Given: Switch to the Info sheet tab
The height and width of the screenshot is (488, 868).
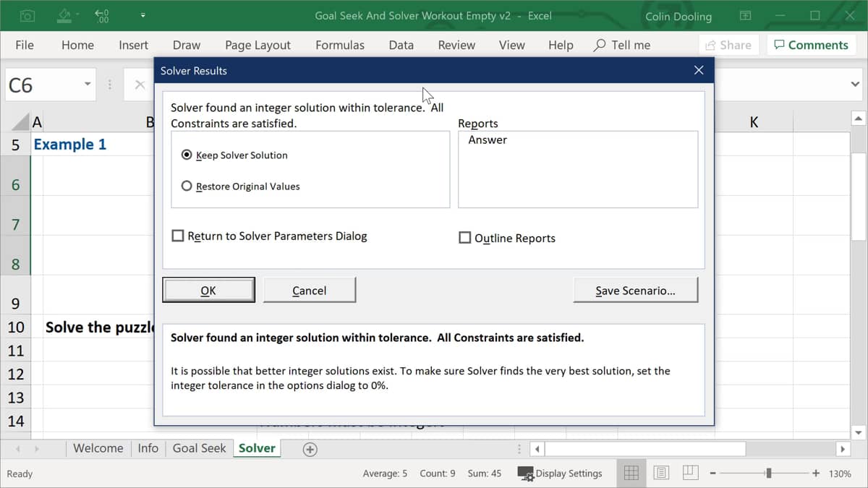Looking at the screenshot, I should tap(148, 448).
